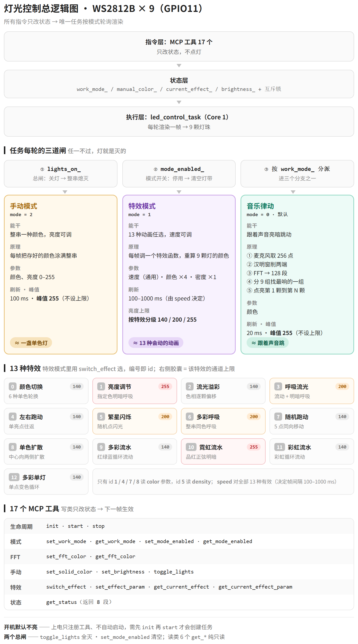358x644 pixels.
Task: Click the 一盏单色灯 pill
Action: click(31, 343)
